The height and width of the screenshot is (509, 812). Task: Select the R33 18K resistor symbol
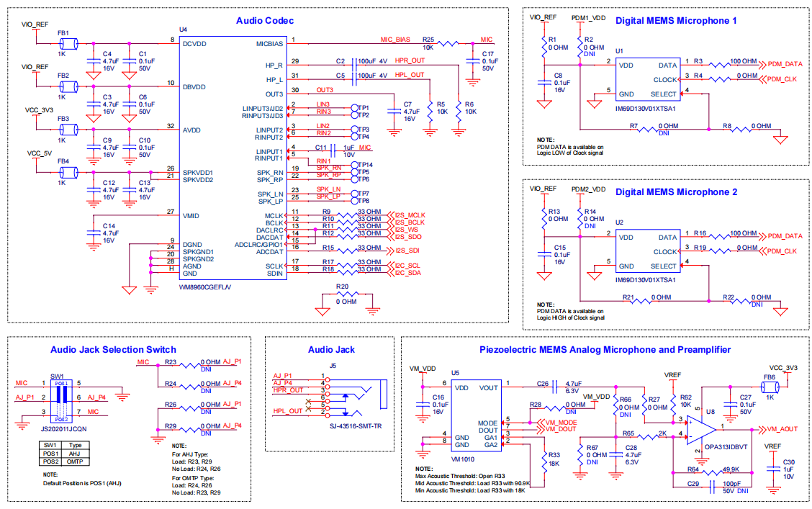(x=541, y=458)
